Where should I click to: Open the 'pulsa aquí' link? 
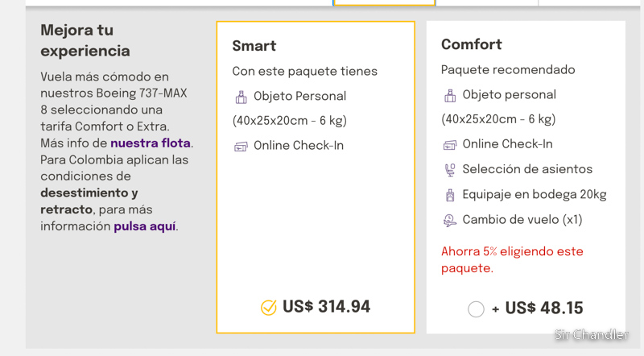pyautogui.click(x=145, y=226)
